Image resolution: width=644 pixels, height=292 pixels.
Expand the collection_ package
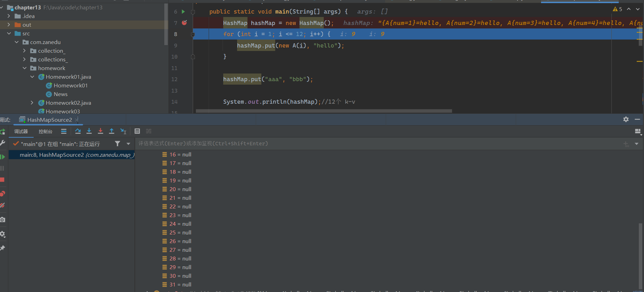(24, 51)
